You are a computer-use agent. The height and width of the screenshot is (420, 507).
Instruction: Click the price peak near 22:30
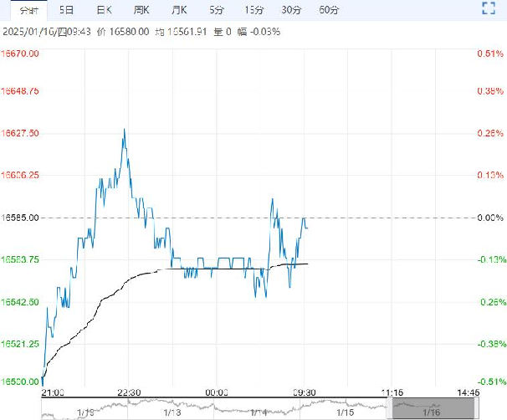(125, 130)
